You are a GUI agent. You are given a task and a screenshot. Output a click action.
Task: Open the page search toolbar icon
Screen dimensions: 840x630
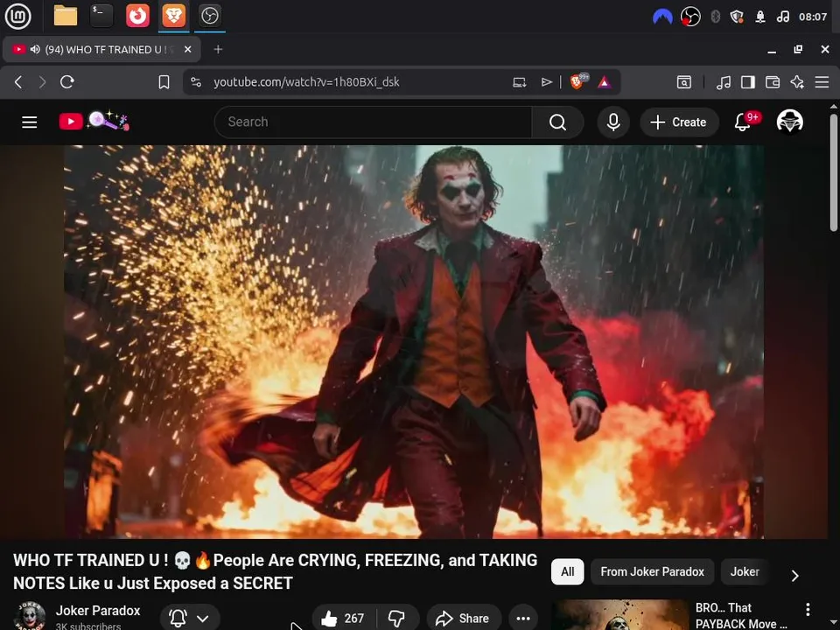684,82
